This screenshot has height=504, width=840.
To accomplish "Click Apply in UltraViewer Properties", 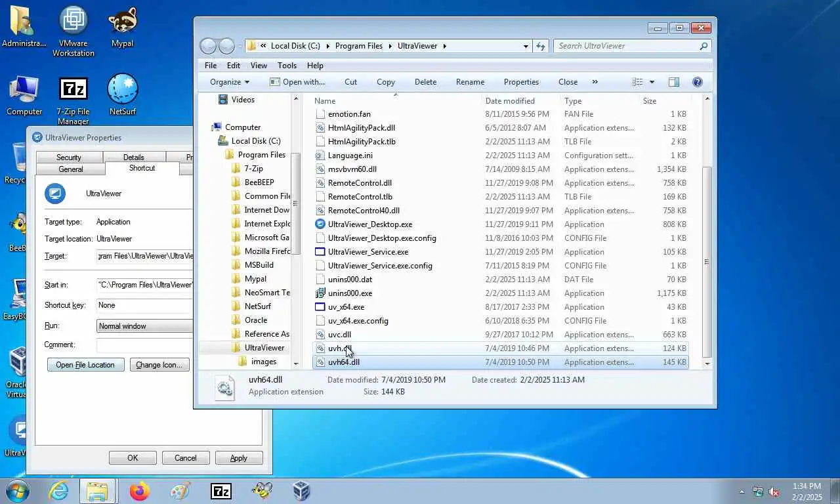I will click(239, 458).
